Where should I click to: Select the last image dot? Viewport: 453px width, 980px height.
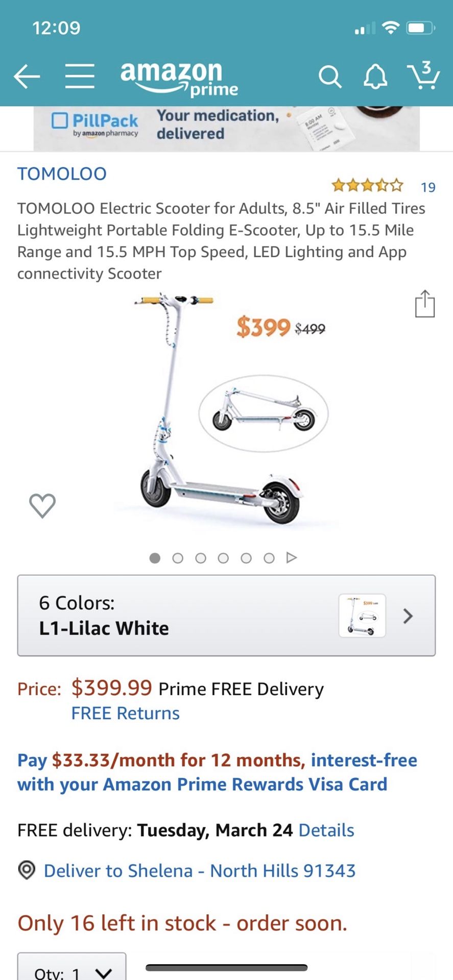coord(269,558)
